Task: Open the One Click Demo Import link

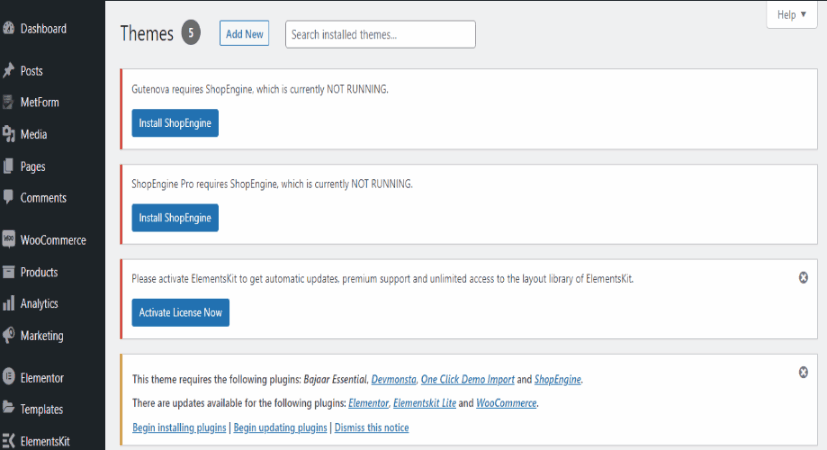Action: point(467,379)
